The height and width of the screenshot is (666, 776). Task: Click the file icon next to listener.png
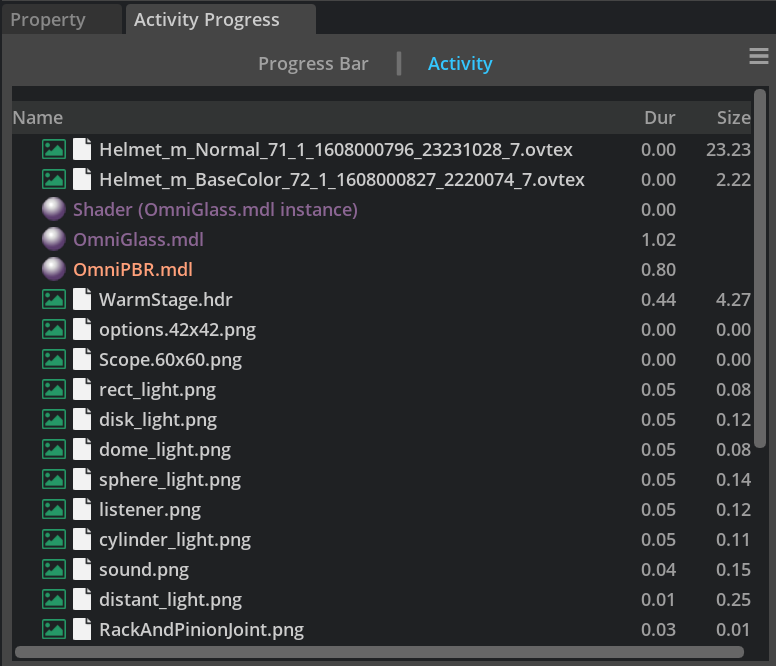(x=82, y=510)
